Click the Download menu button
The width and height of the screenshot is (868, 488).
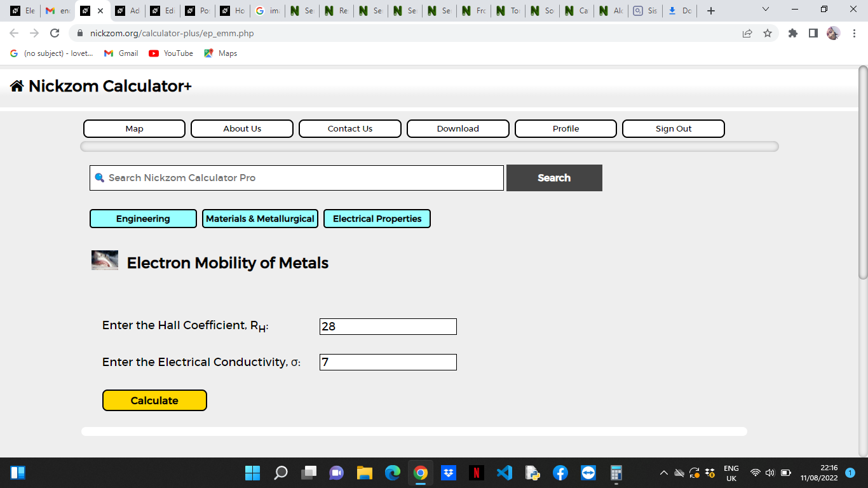(458, 128)
